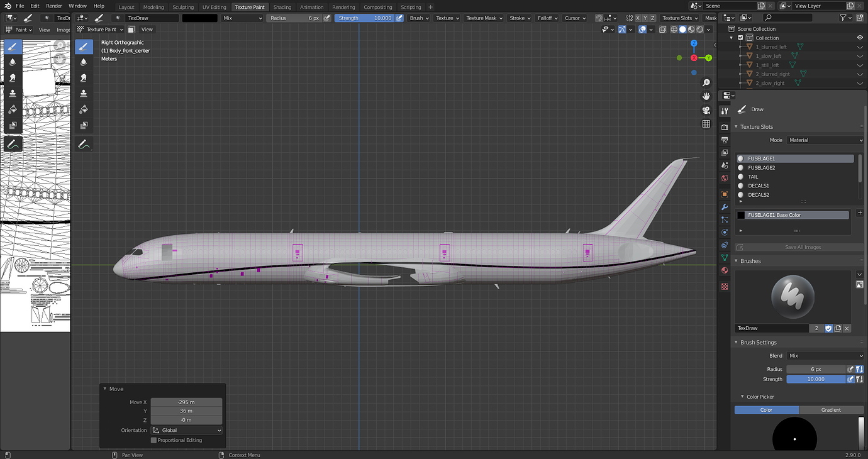Screen dimensions: 868x459
Task: Toggle the Z symmetry axis button
Action: click(x=652, y=18)
